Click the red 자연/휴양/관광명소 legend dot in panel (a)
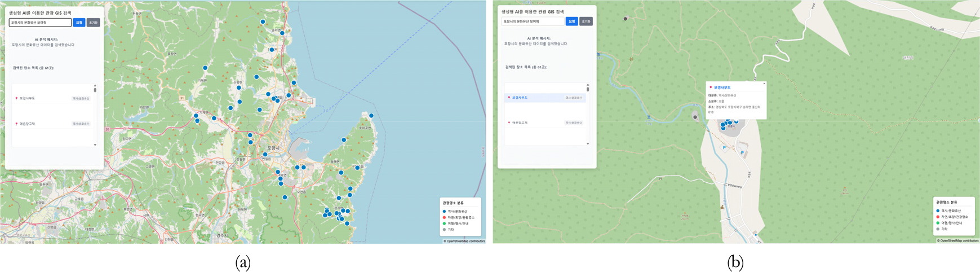The image size is (980, 272). [444, 217]
